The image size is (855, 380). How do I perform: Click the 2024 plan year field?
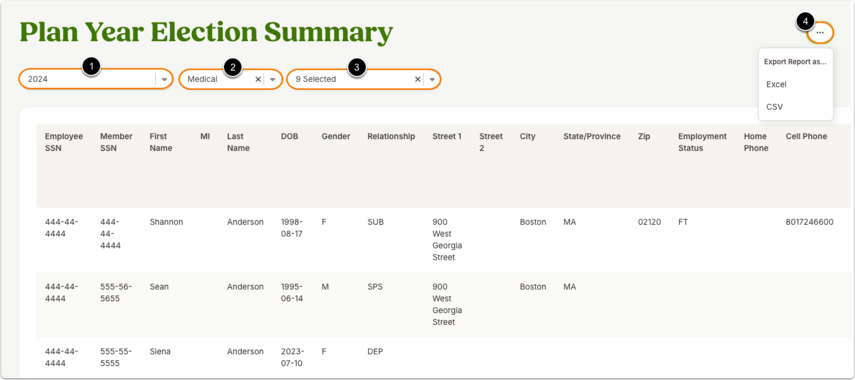(x=95, y=79)
